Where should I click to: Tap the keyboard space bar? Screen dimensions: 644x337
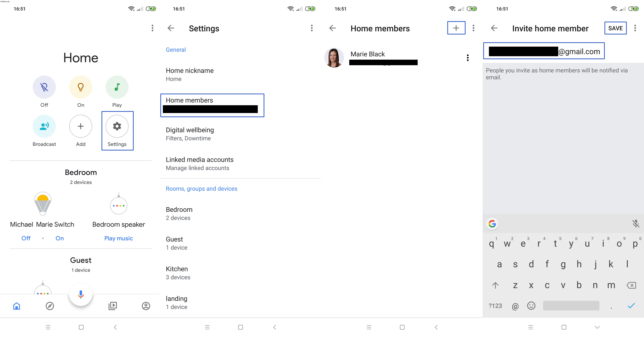coord(571,306)
